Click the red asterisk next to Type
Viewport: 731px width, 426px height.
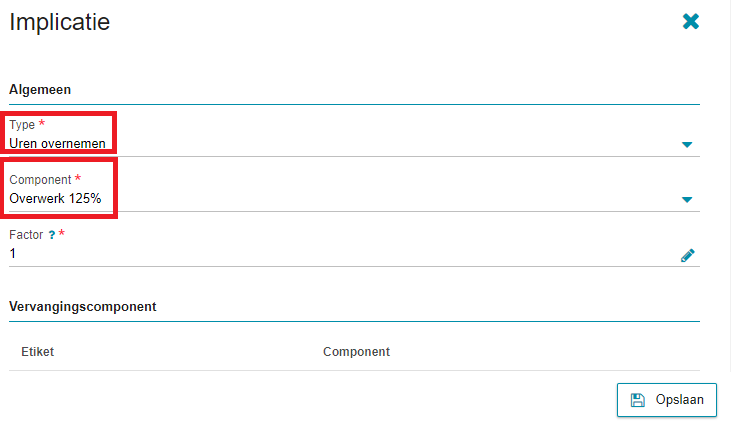pos(41,123)
